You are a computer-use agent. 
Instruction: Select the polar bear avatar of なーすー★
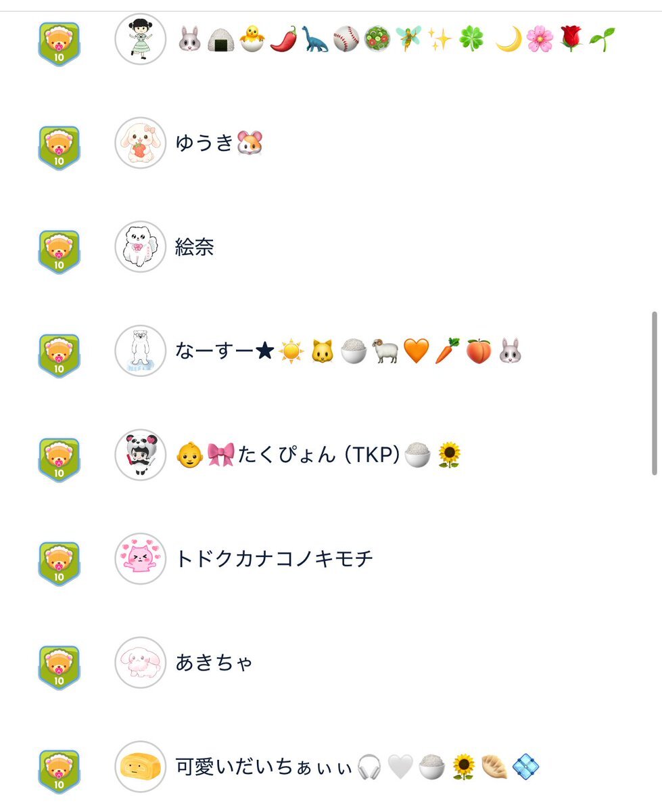[140, 351]
